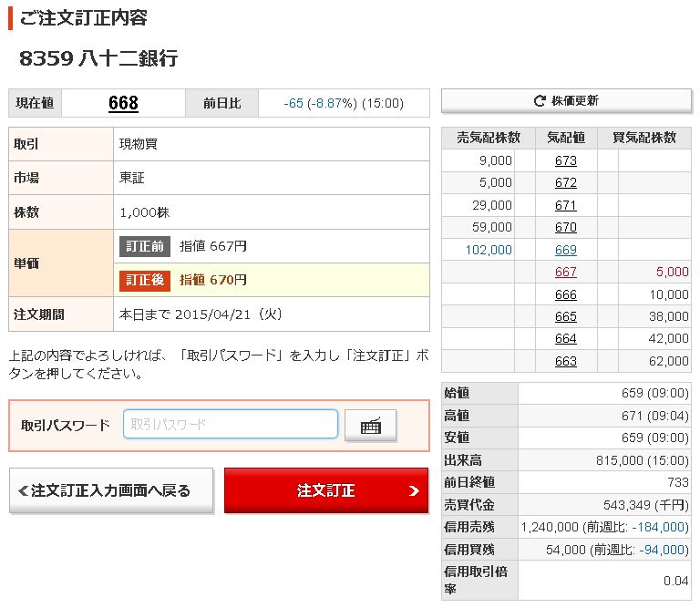Click the 訂正前 指値 667円 value
The image size is (700, 608).
213,246
